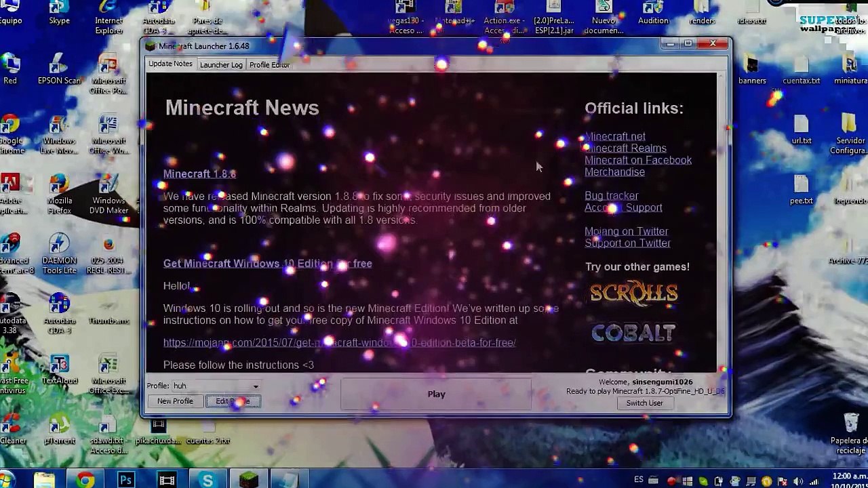Open the Windows Live Movie Maker shortcut
The width and height of the screenshot is (868, 488).
click(x=59, y=134)
